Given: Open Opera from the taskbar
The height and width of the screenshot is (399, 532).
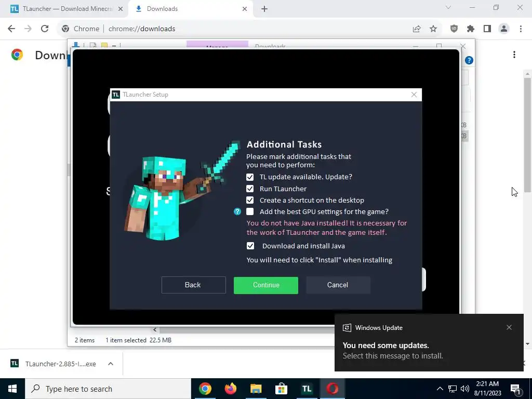Looking at the screenshot, I should click(x=332, y=389).
